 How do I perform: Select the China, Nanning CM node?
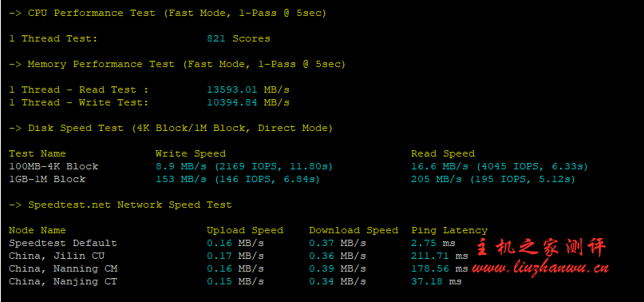click(x=63, y=268)
